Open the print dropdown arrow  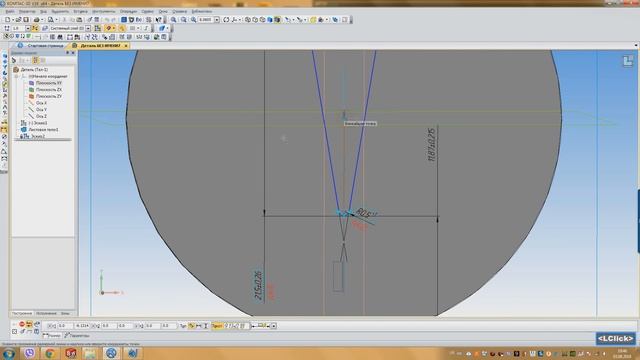(x=42, y=20)
